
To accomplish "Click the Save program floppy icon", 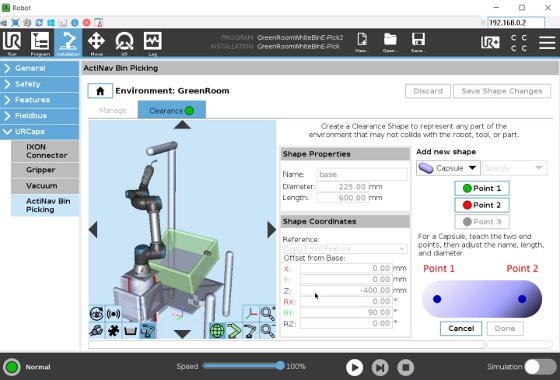I will tap(418, 42).
